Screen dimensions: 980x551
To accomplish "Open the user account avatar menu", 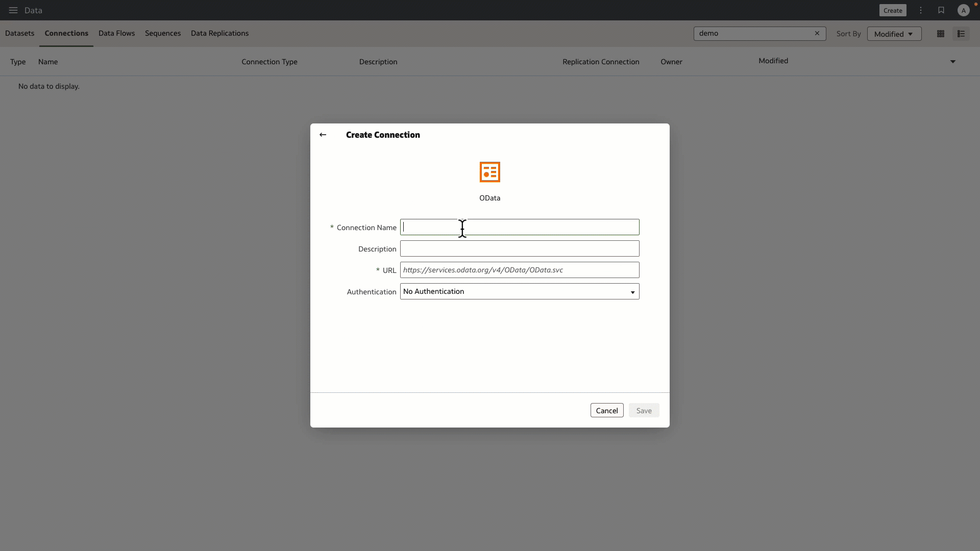I will click(x=963, y=10).
